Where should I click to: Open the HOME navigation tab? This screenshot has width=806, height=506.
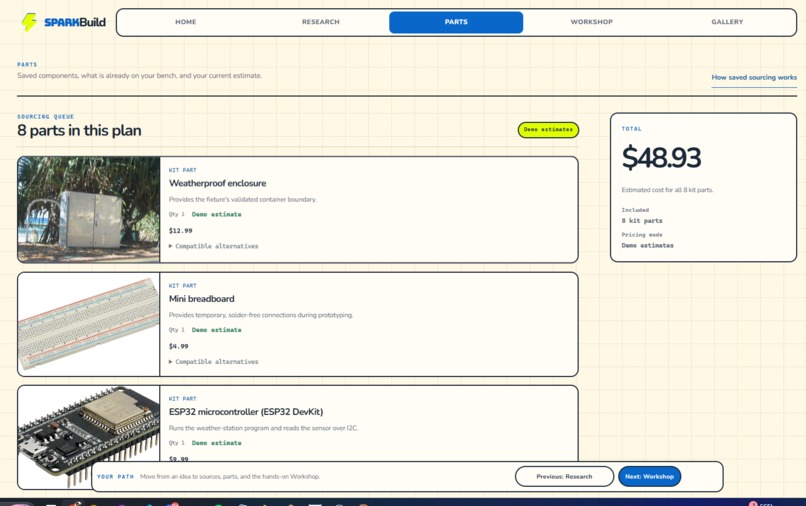click(x=186, y=22)
